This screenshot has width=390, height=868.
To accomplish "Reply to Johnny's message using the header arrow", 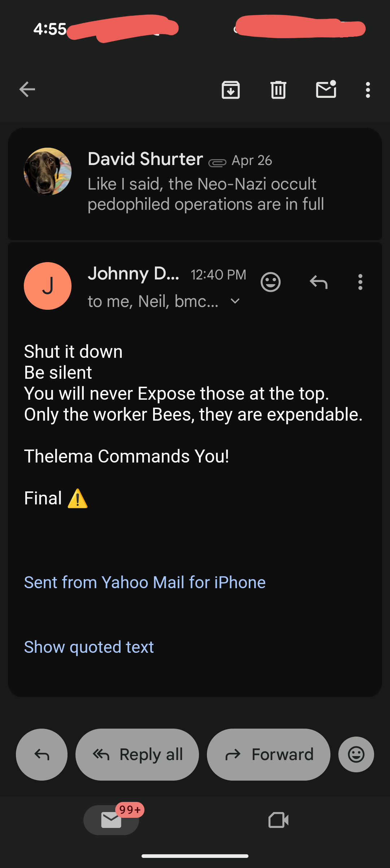I will coord(318,282).
